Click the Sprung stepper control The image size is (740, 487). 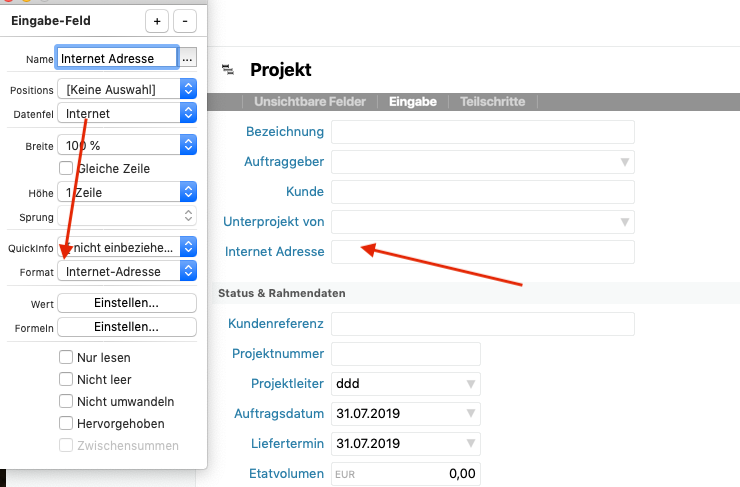coord(187,216)
